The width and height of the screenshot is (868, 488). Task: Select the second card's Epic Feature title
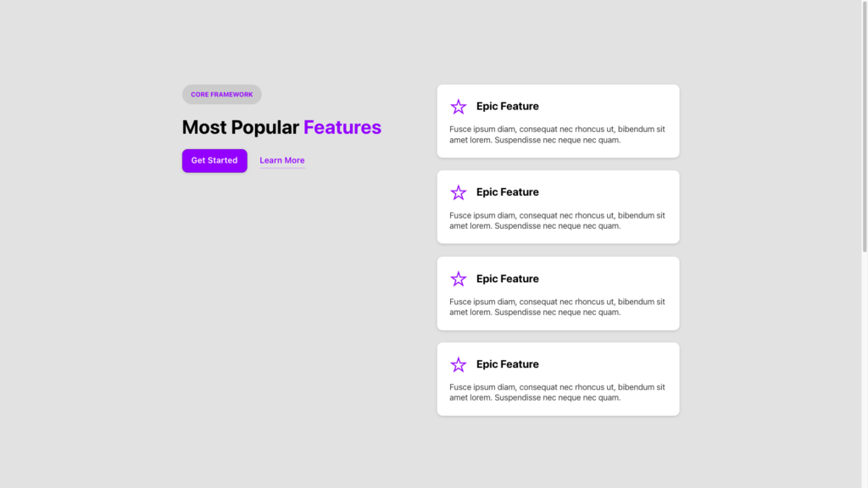[x=507, y=192]
